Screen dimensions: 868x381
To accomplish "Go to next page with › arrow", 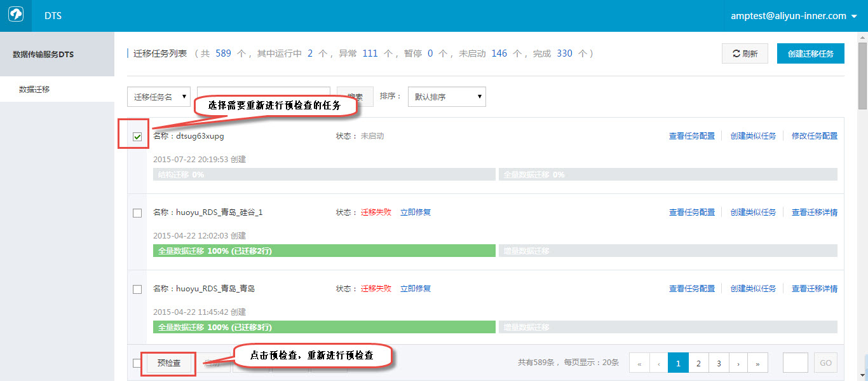I will click(x=738, y=363).
